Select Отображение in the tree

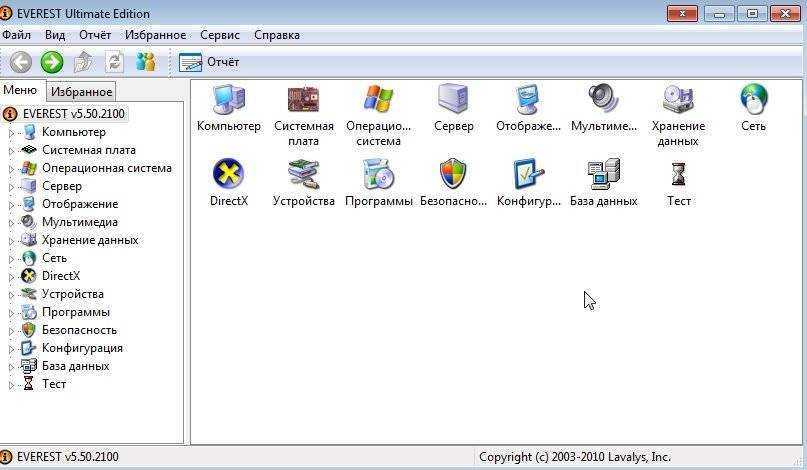(x=80, y=204)
